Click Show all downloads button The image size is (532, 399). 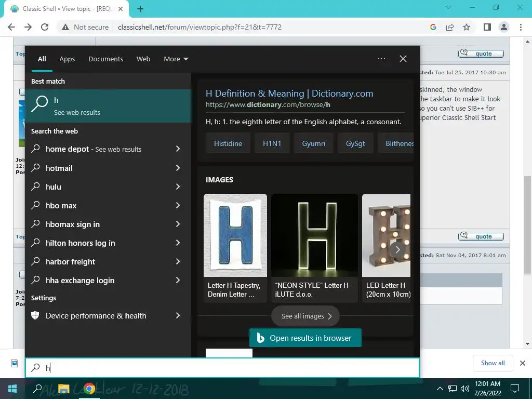(493, 363)
